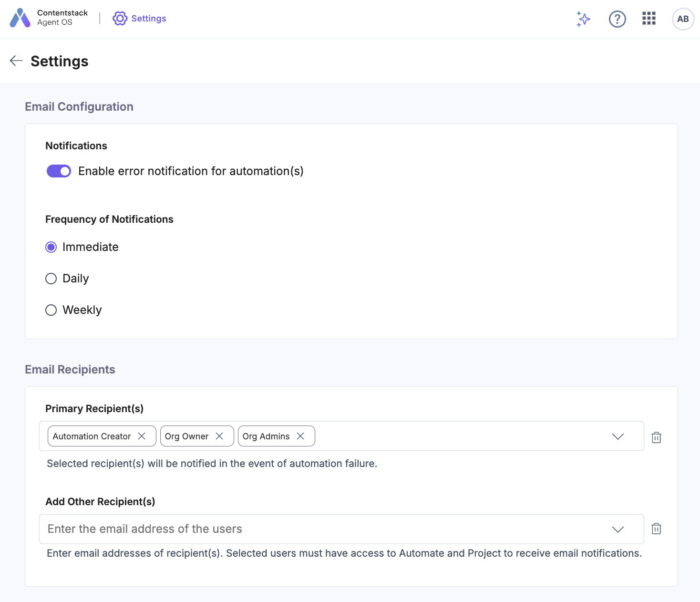Click the trash icon beside Primary Recipients
The width and height of the screenshot is (700, 602).
(x=656, y=437)
